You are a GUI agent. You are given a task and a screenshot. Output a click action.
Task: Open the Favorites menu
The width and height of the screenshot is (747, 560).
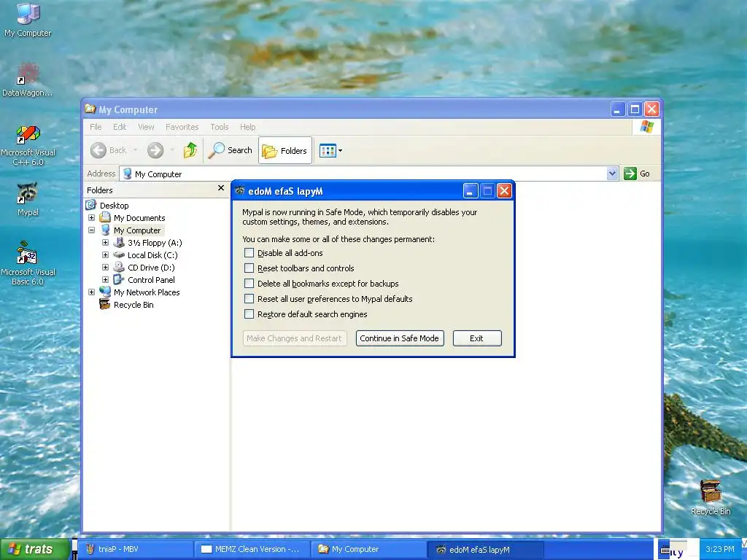click(x=182, y=127)
